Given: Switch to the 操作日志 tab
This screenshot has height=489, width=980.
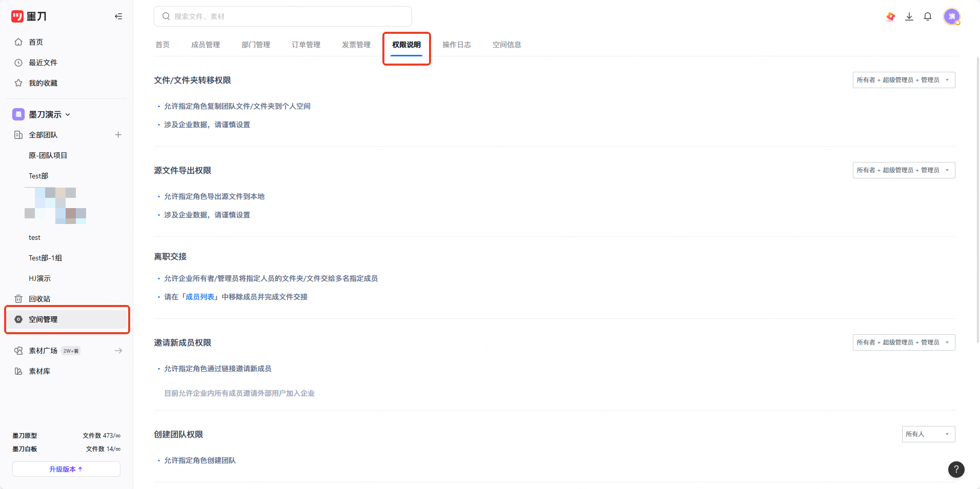Looking at the screenshot, I should click(457, 45).
